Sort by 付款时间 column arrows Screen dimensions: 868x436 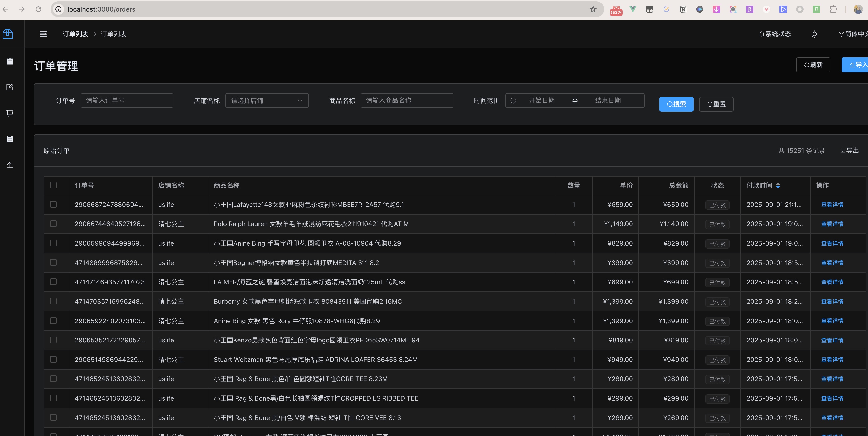click(x=778, y=186)
